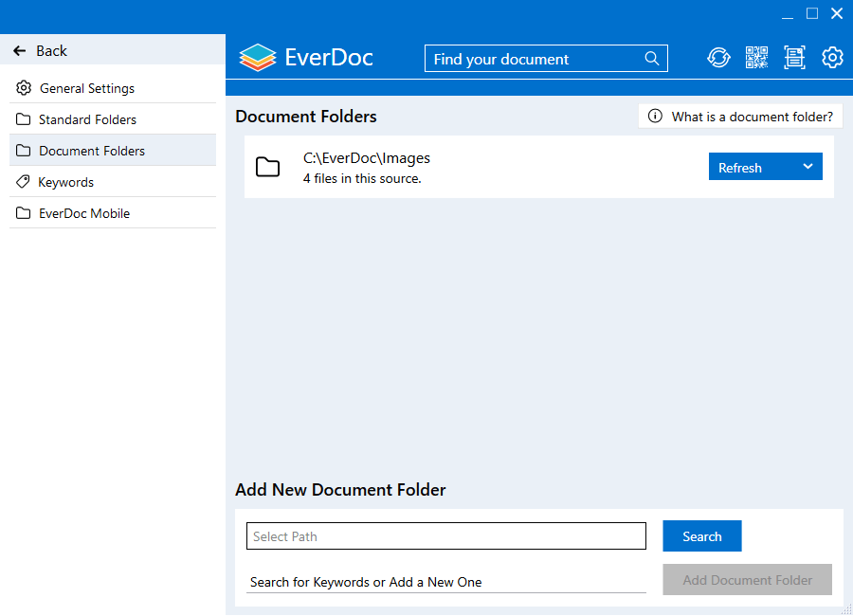Click the sync icon in the toolbar

coord(718,57)
